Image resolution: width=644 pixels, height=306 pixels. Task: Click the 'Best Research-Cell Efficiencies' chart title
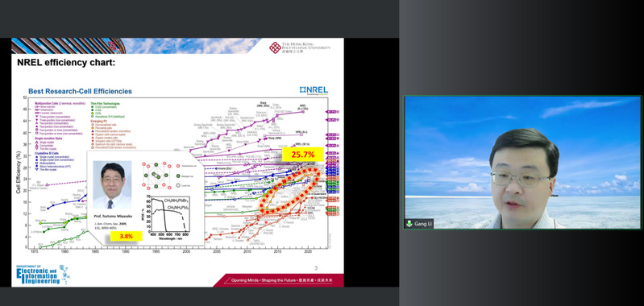click(x=80, y=91)
